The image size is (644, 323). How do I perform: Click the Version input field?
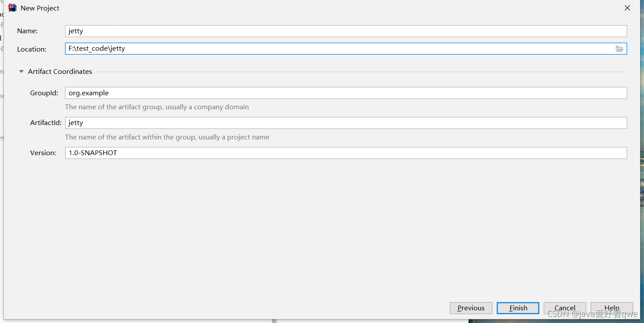click(x=346, y=153)
